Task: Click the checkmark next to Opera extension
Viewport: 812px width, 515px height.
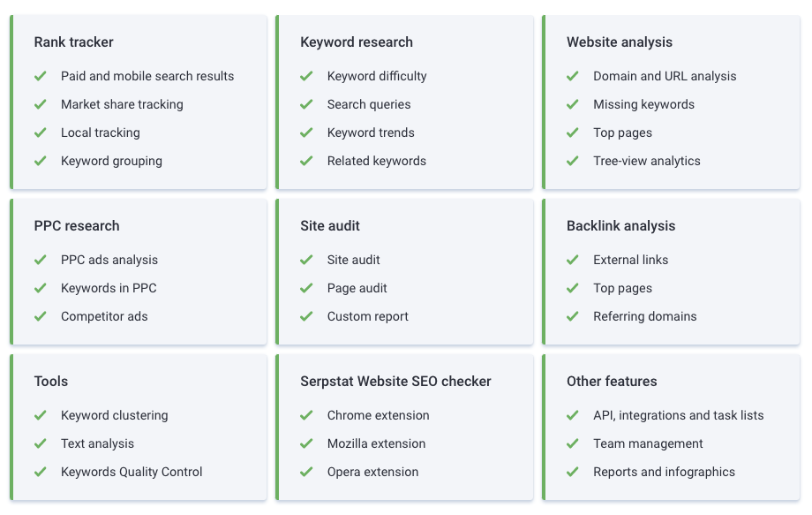Action: coord(307,472)
